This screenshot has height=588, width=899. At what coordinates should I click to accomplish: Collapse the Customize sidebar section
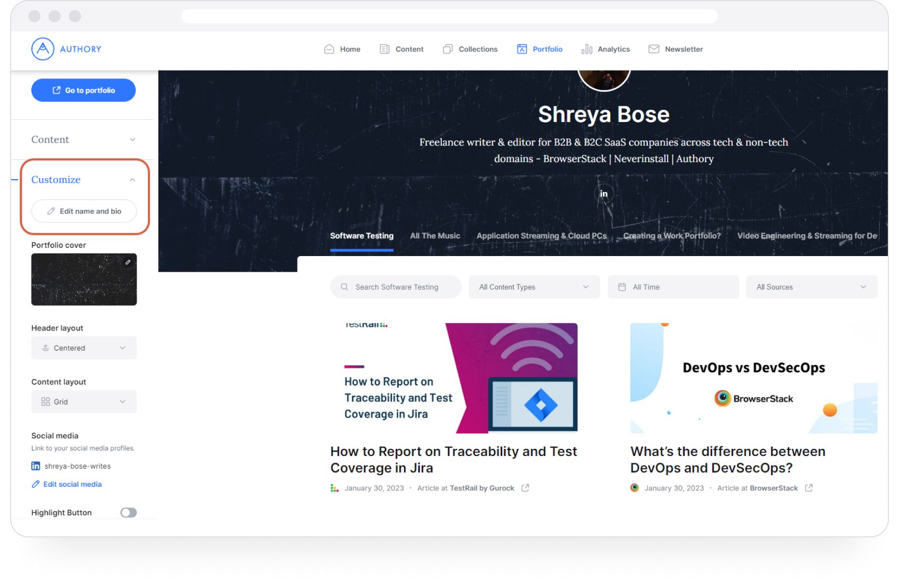click(x=84, y=180)
